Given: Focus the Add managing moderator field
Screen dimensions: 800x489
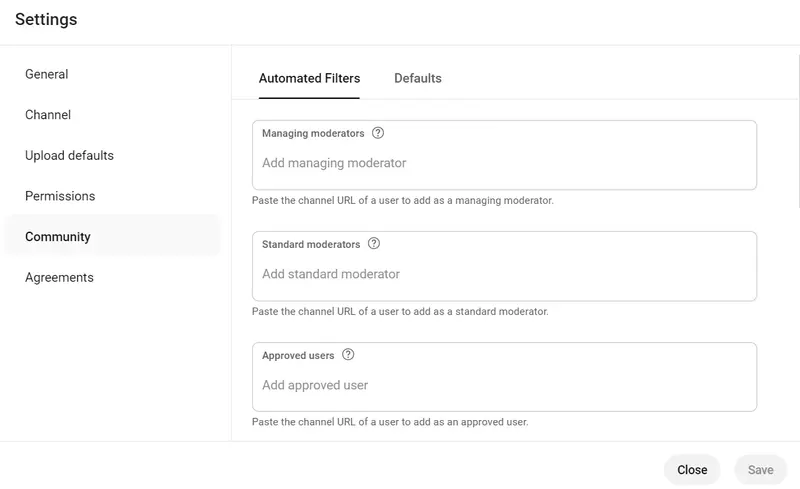Looking at the screenshot, I should [x=504, y=163].
